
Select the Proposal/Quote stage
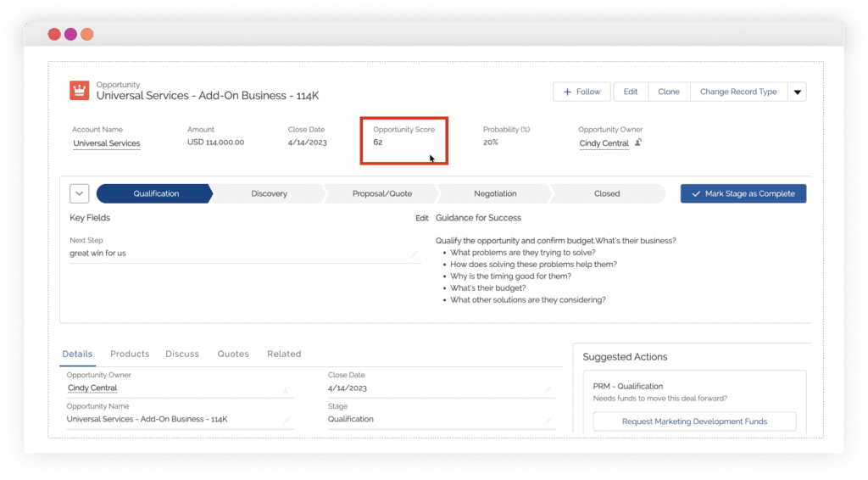pyautogui.click(x=382, y=193)
